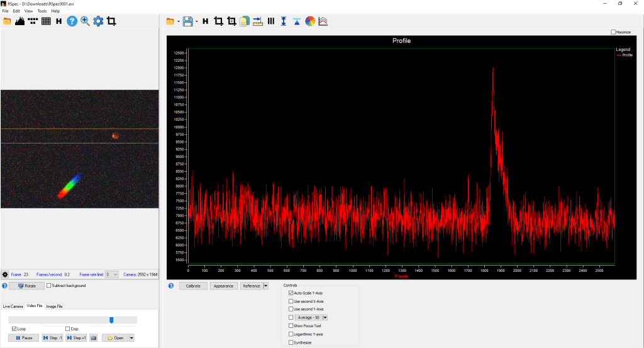Enable the Subtract background checkbox
This screenshot has height=348, width=644.
pyautogui.click(x=50, y=286)
